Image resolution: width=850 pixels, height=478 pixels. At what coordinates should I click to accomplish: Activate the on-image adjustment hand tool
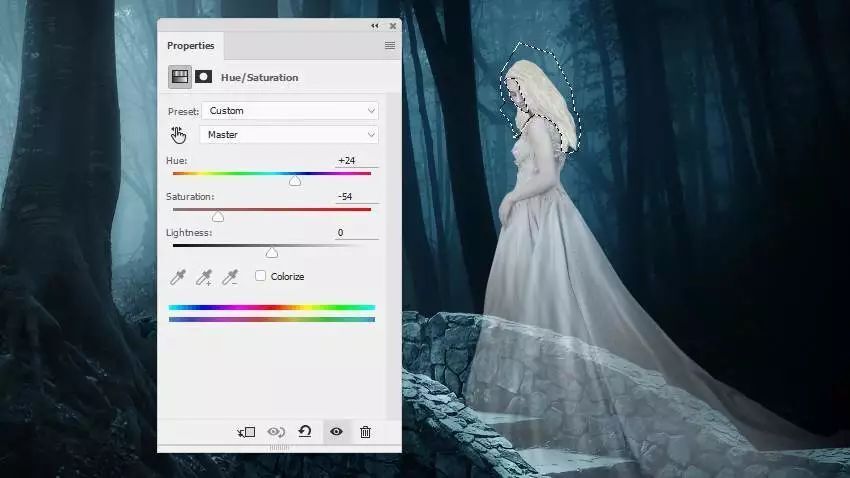click(178, 135)
